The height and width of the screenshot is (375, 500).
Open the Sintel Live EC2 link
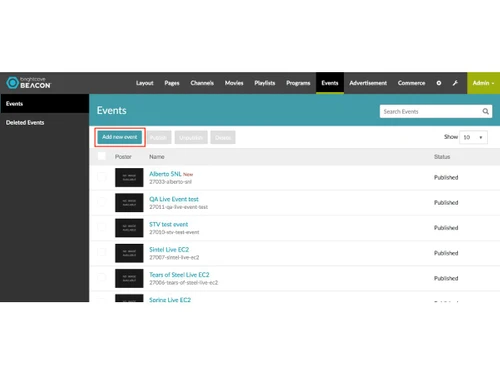click(x=169, y=249)
